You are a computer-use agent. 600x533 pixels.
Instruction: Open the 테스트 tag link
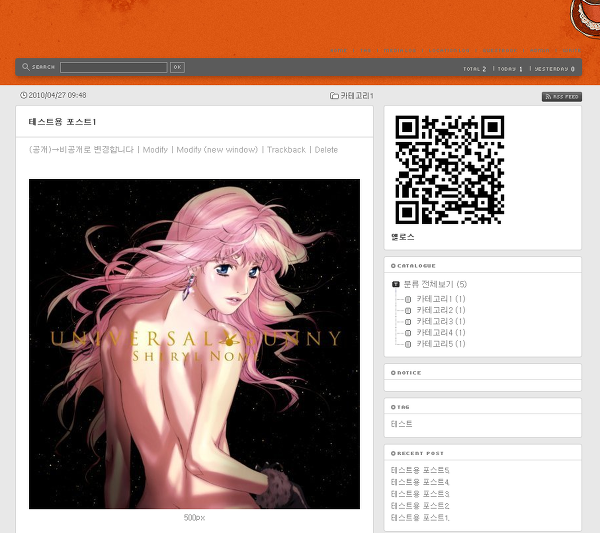401,424
